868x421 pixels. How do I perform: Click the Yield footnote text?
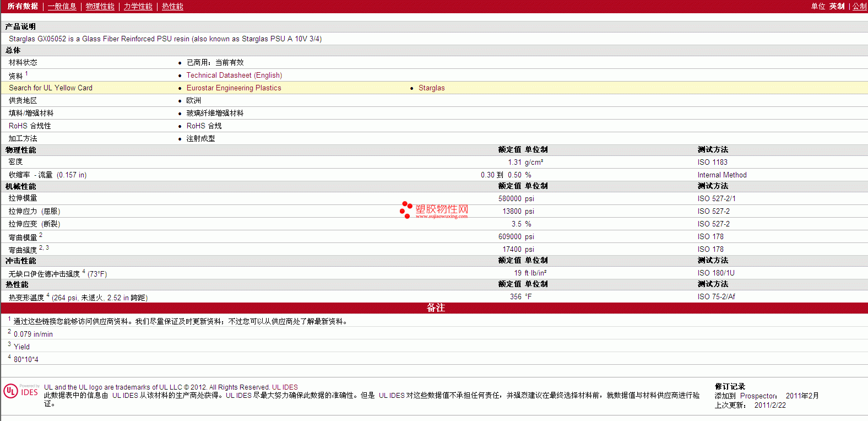21,347
